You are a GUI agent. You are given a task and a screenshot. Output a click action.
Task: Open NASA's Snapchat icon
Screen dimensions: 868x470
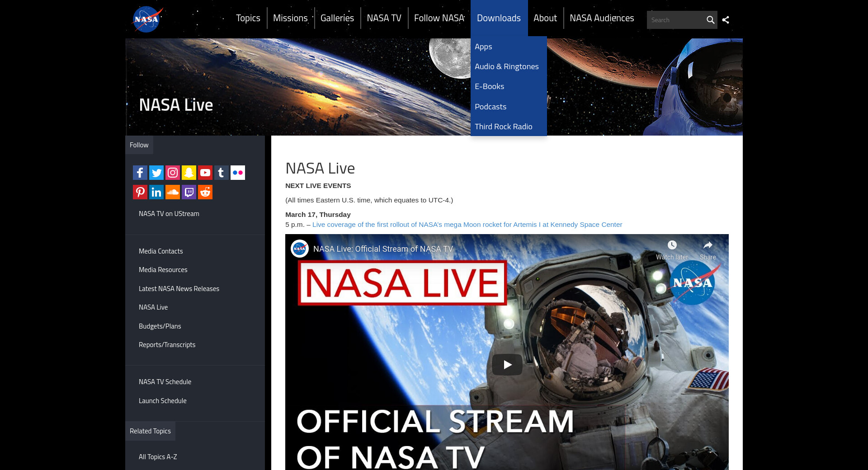tap(189, 173)
